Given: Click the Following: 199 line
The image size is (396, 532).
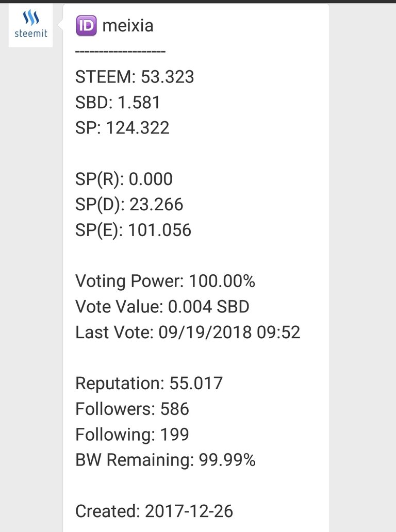Looking at the screenshot, I should pyautogui.click(x=132, y=435).
